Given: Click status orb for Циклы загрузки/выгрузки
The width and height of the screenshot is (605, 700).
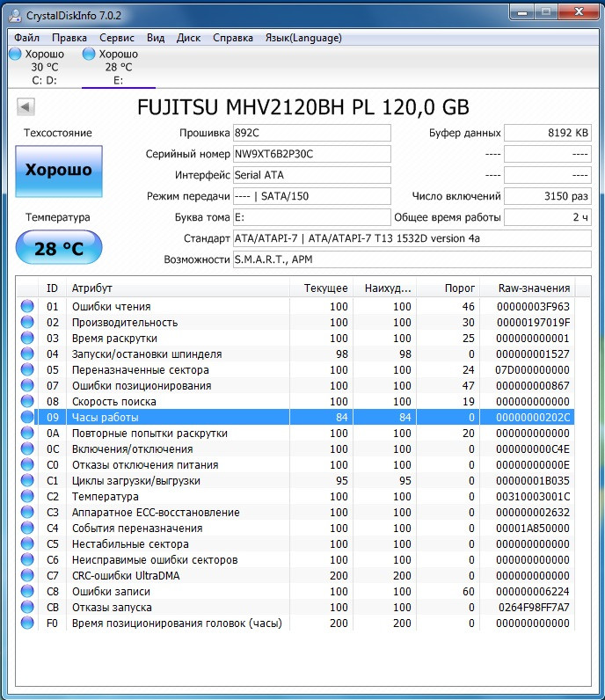Looking at the screenshot, I should 27,480.
